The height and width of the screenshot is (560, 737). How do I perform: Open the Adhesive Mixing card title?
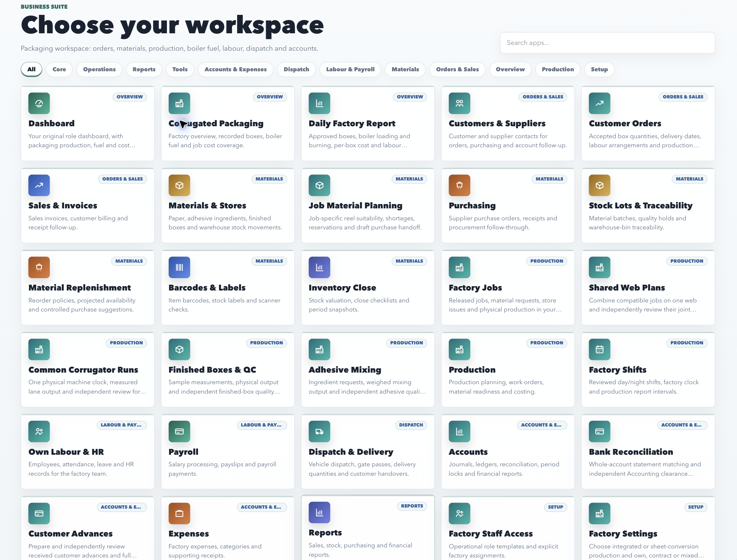(345, 370)
